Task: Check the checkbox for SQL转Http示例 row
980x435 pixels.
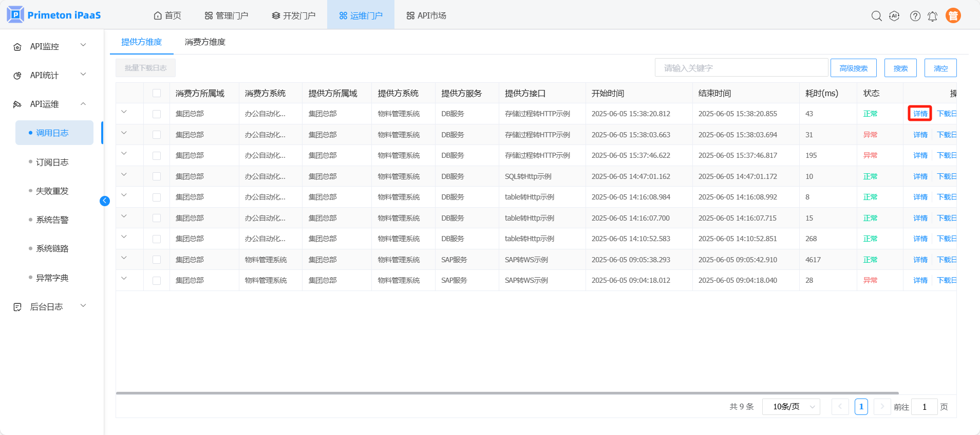Action: point(157,176)
